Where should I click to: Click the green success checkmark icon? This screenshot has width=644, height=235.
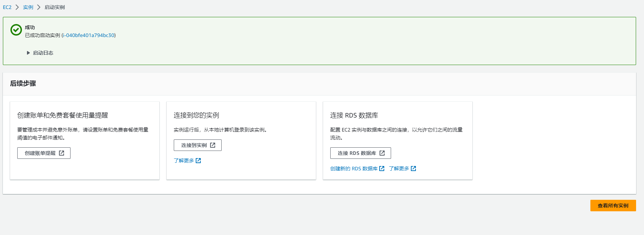[x=16, y=30]
